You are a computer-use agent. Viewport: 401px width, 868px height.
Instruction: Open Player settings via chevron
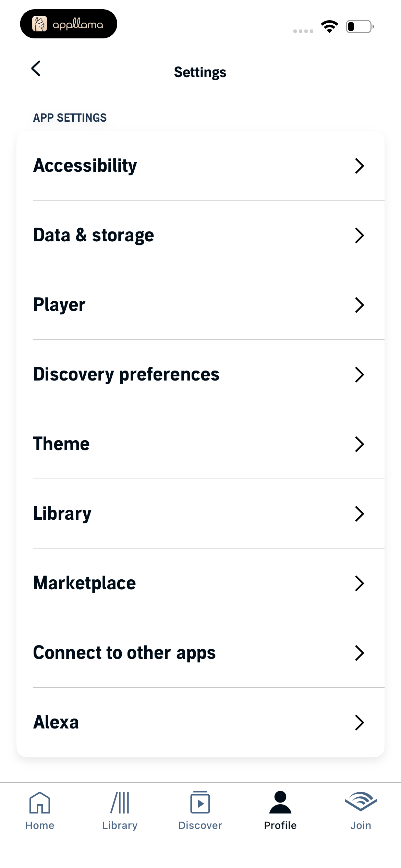click(359, 305)
